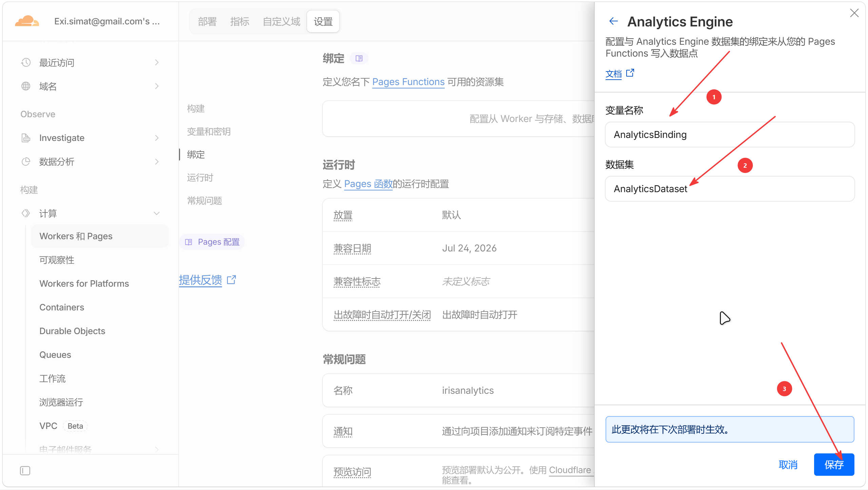Open 可观察性 in sidebar

57,260
